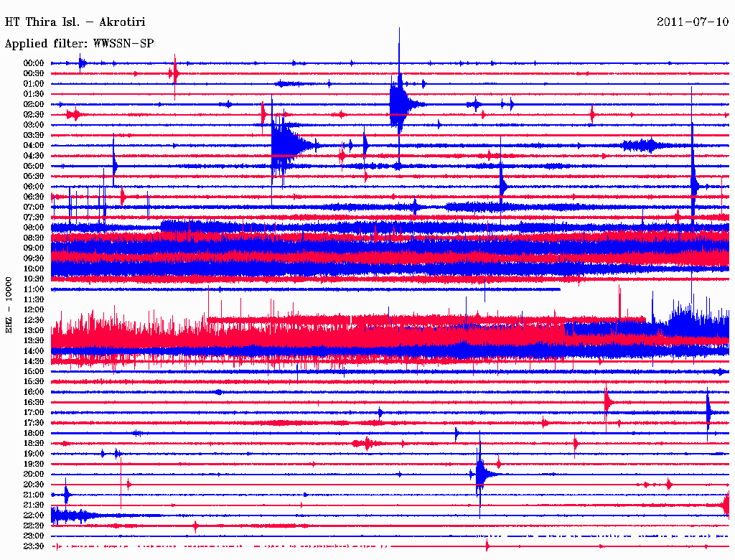
Task: Select the 06:00 time label
Action: click(34, 187)
